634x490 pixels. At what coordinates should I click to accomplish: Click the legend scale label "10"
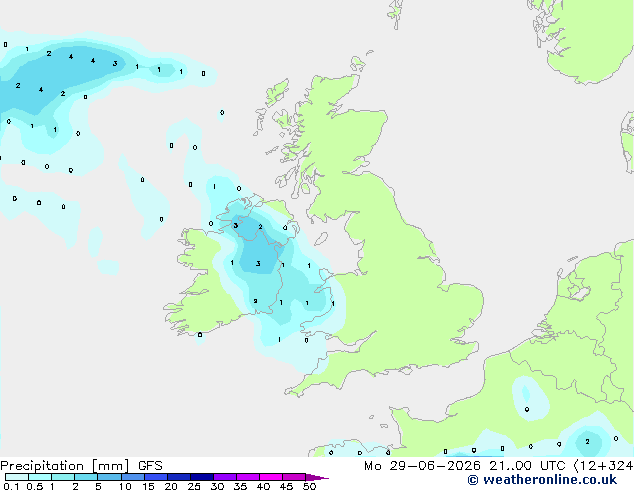pos(125,486)
